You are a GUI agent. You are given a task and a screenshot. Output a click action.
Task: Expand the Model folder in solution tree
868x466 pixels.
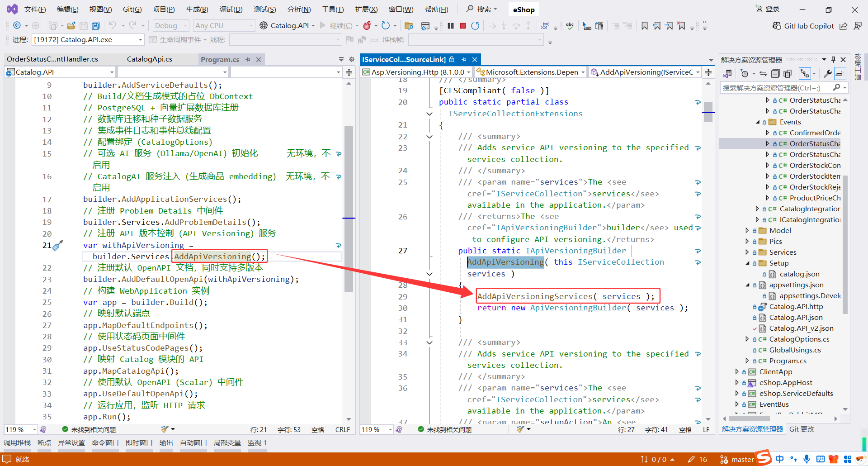coord(747,230)
